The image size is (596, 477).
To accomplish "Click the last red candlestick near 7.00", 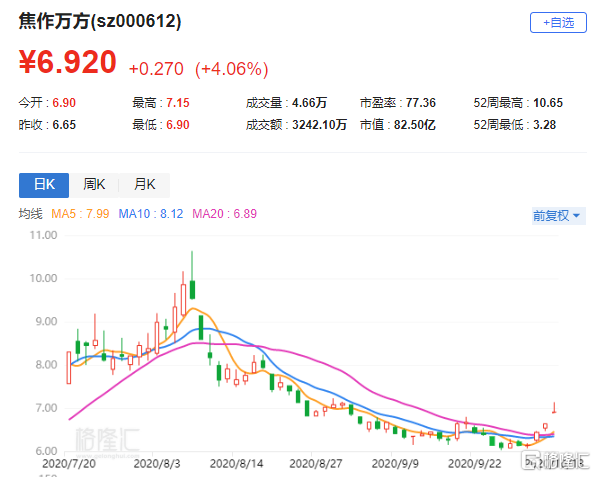I will (554, 408).
